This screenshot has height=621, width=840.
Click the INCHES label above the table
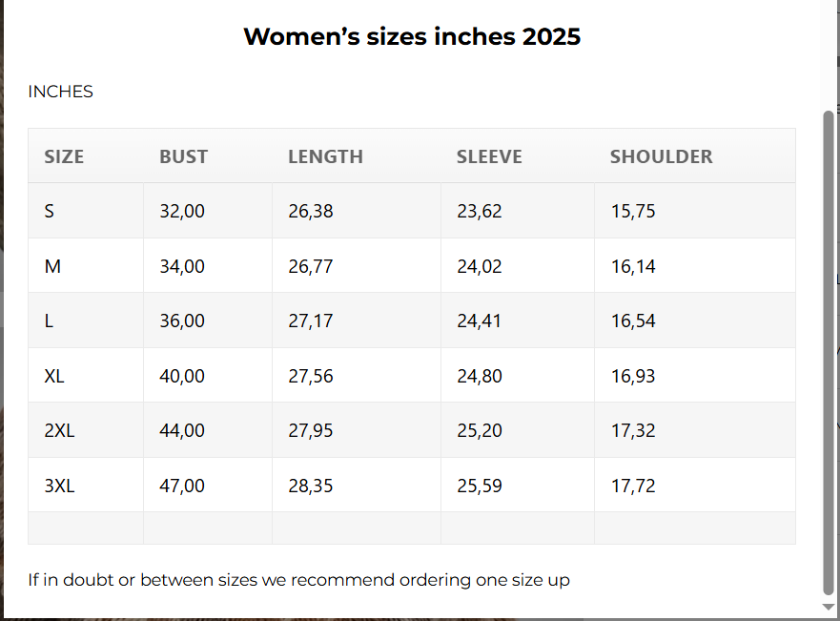pos(61,92)
